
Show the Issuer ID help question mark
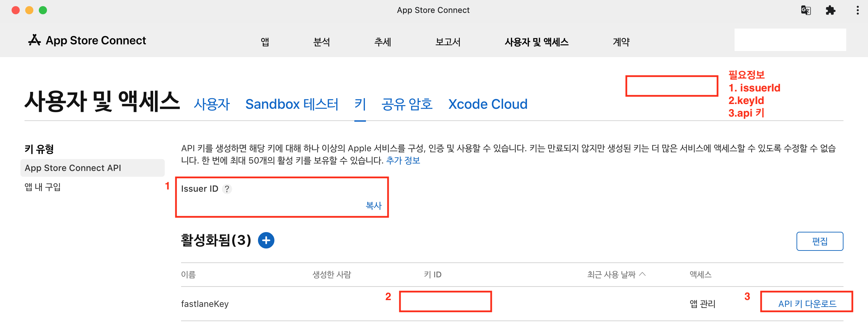(x=227, y=189)
